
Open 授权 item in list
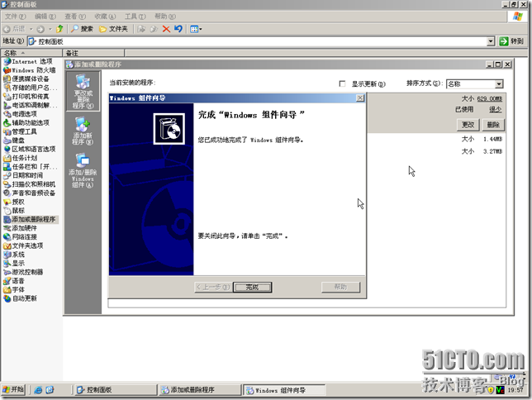(x=14, y=202)
